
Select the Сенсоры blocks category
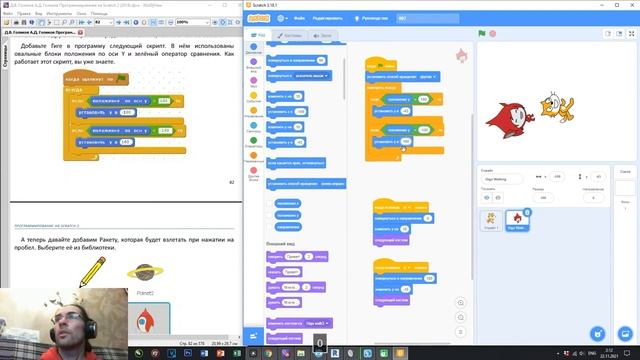(253, 127)
